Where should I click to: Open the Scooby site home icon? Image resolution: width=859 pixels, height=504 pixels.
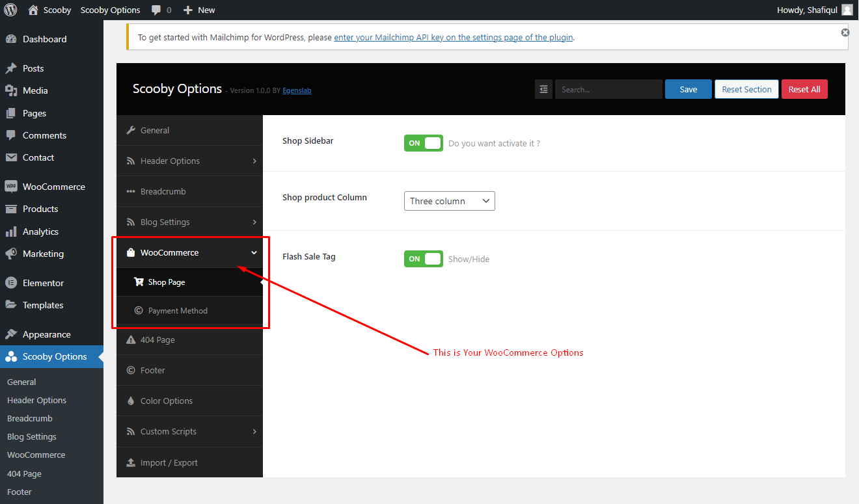click(33, 10)
